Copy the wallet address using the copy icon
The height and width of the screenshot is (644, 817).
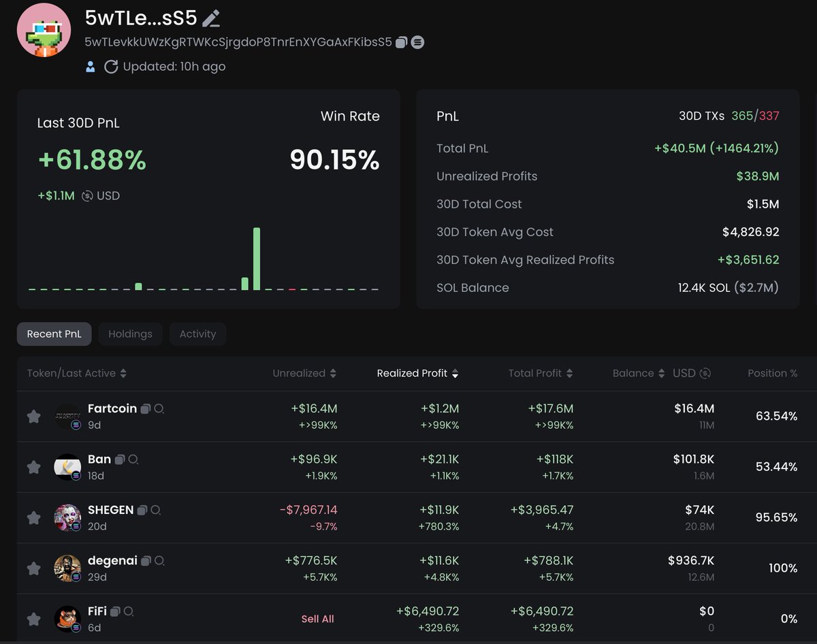coord(402,42)
